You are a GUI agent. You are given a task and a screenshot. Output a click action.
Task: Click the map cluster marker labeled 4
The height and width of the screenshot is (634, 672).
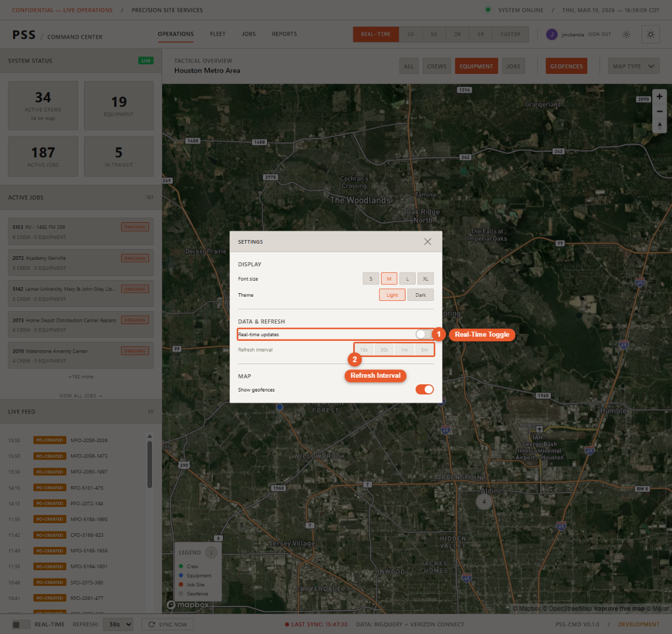coord(484,502)
